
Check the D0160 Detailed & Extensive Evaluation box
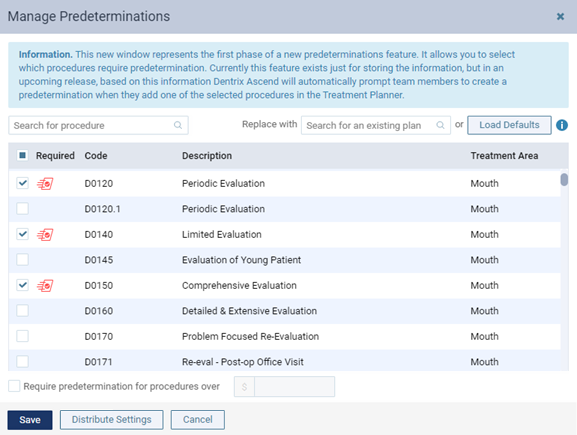(22, 311)
